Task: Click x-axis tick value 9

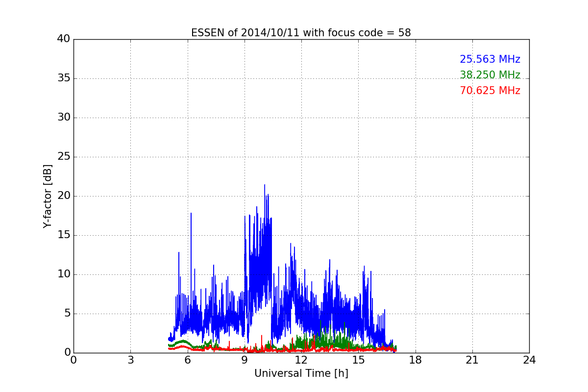Action: pyautogui.click(x=244, y=360)
